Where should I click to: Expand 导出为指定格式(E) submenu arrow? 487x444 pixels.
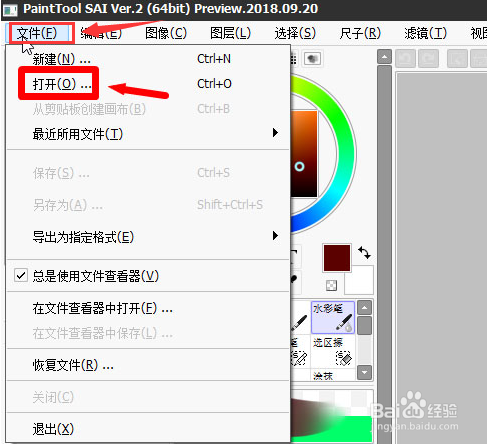pyautogui.click(x=275, y=236)
